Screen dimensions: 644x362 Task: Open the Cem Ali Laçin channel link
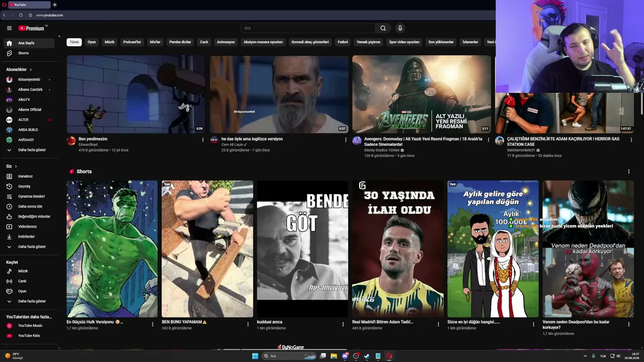[232, 145]
